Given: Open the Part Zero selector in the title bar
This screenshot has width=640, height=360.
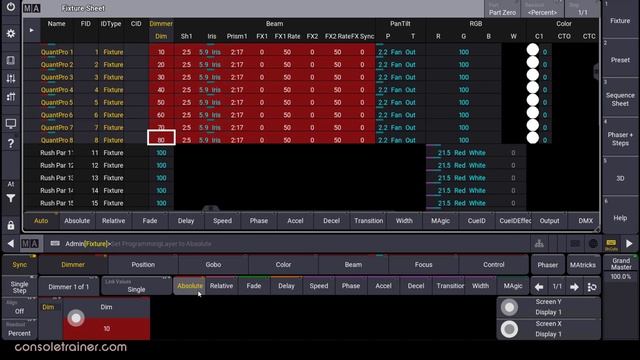Looking at the screenshot, I should tap(502, 9).
